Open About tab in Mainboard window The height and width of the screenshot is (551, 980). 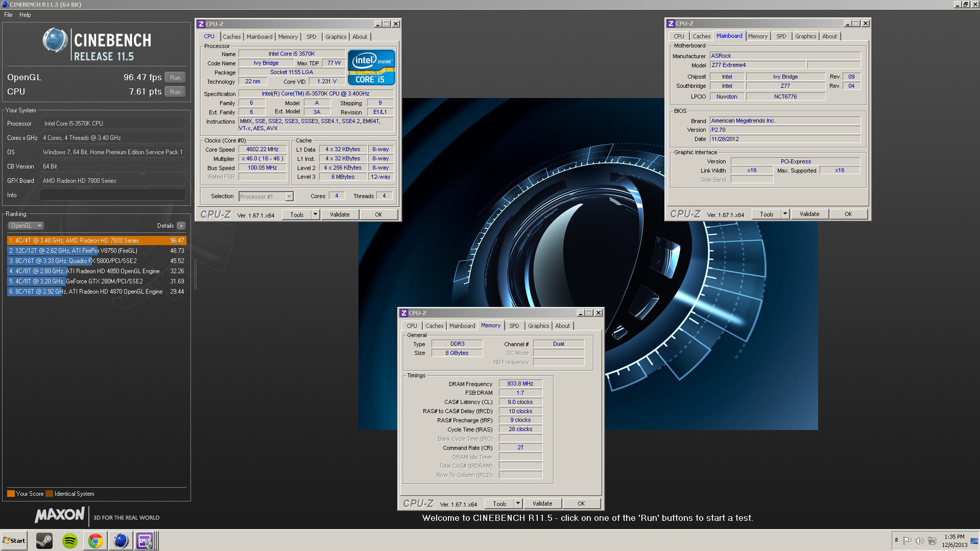tap(830, 36)
